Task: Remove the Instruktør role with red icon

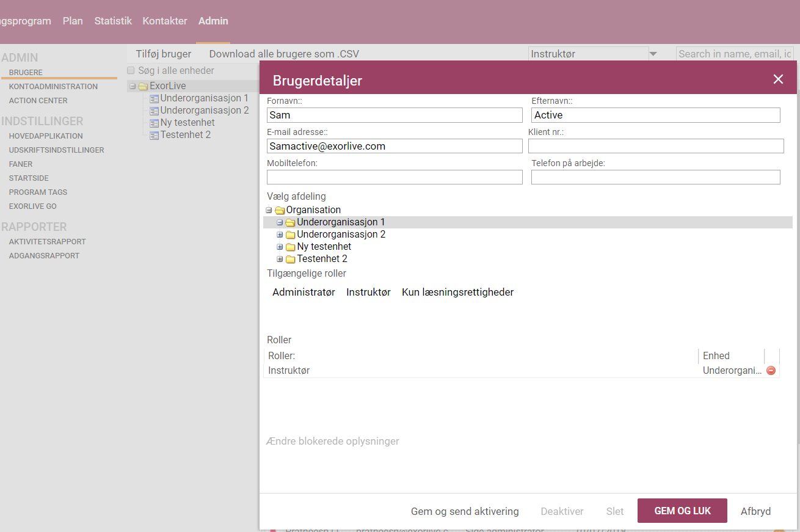Action: coord(771,370)
